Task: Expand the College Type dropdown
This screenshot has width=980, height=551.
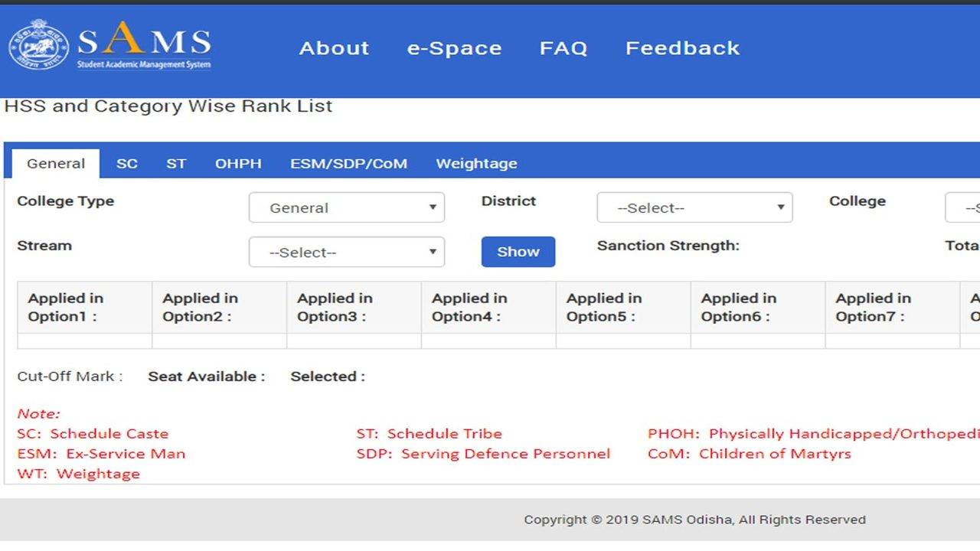Action: (347, 207)
